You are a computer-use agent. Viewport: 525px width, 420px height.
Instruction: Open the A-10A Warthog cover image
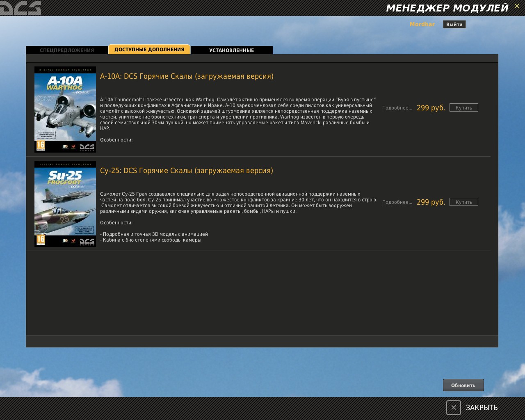point(65,110)
